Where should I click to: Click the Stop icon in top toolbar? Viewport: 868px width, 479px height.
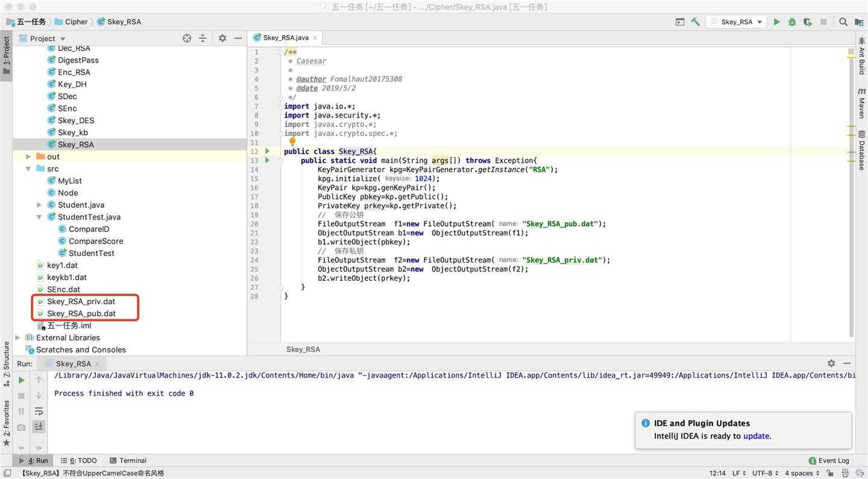click(823, 22)
